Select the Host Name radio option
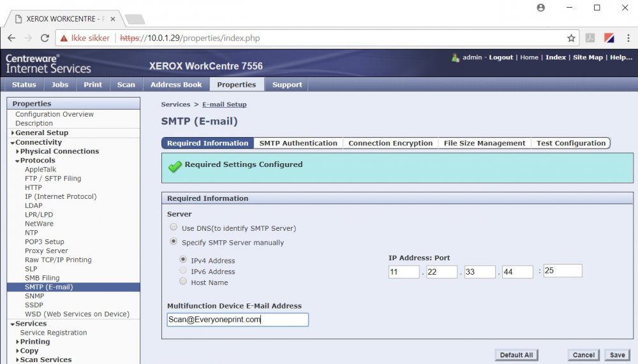This screenshot has height=364, width=638. 184,282
